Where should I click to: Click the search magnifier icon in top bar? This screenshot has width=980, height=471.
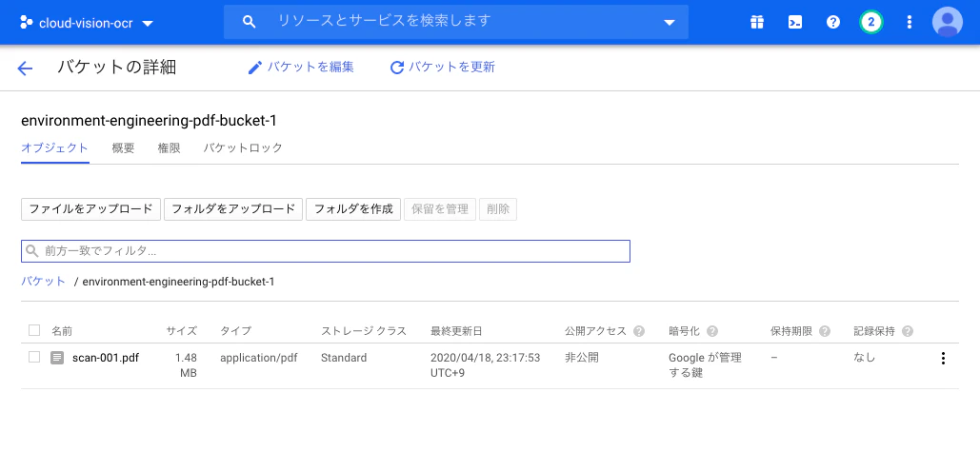pos(249,22)
